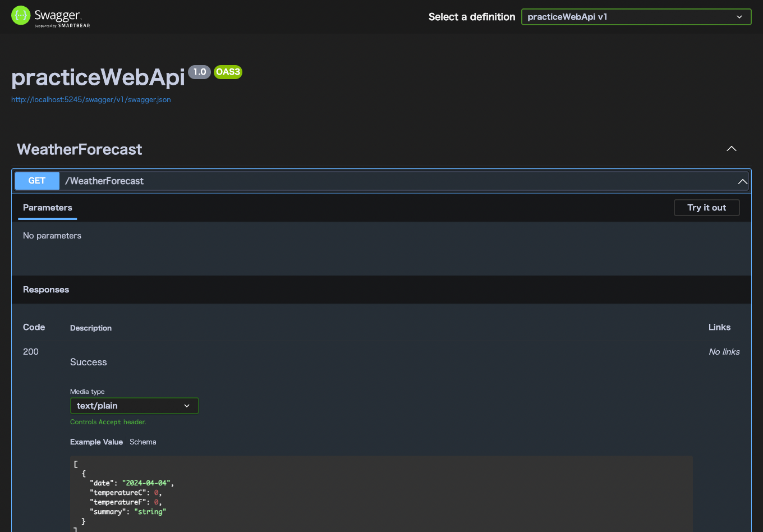Click the Links column header

[719, 327]
